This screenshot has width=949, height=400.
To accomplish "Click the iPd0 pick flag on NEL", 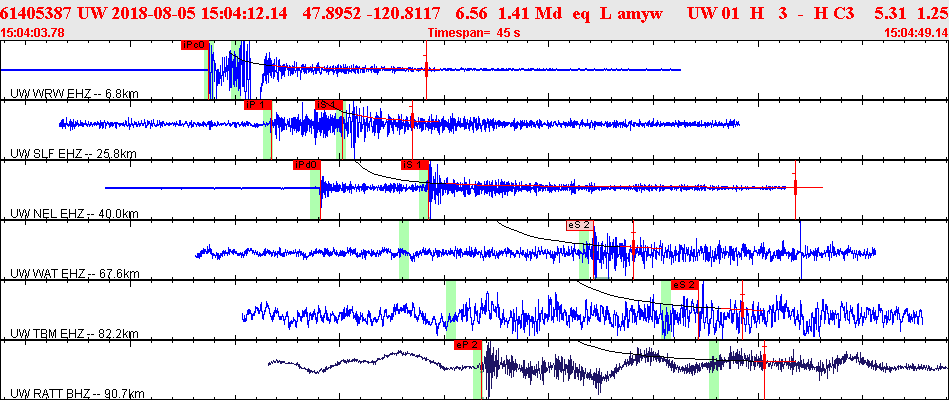I will (307, 165).
